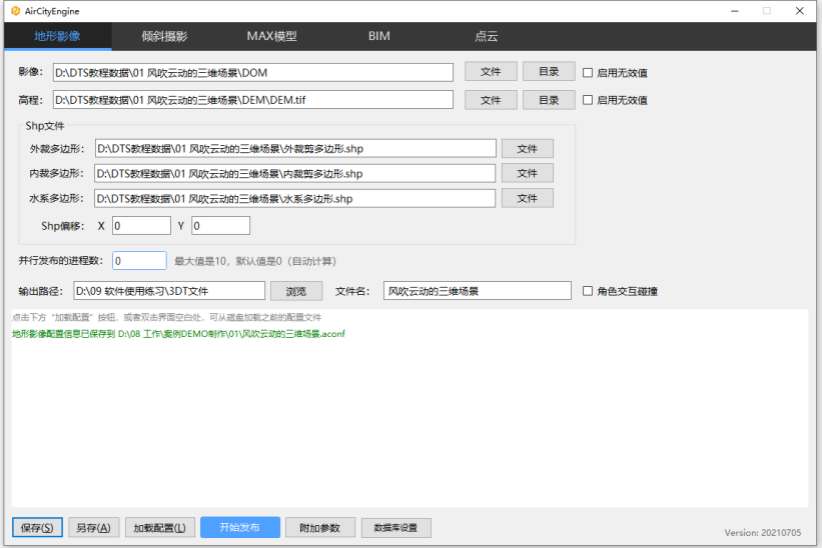Click the green saved .aconf log message
822x548 pixels.
(x=178, y=334)
